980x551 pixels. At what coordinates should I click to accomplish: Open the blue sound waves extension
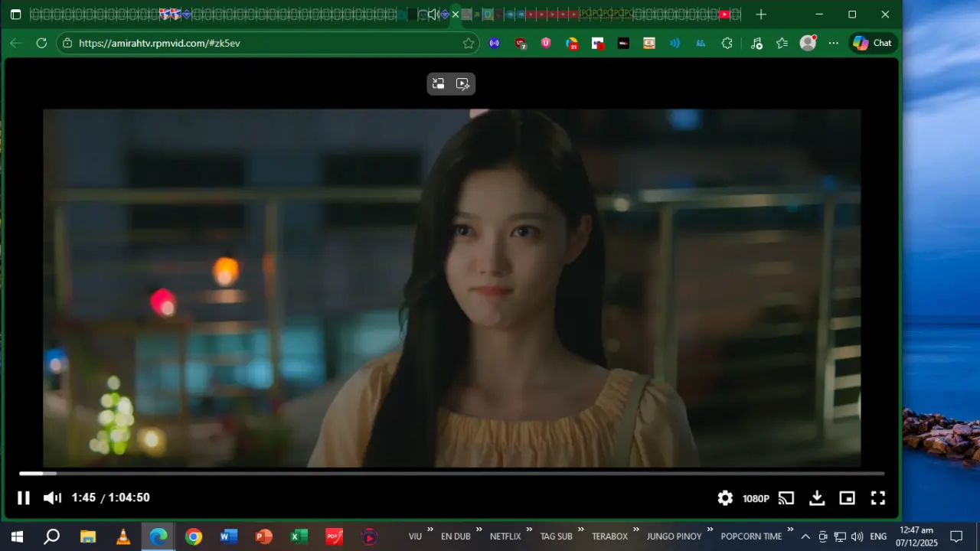click(675, 43)
